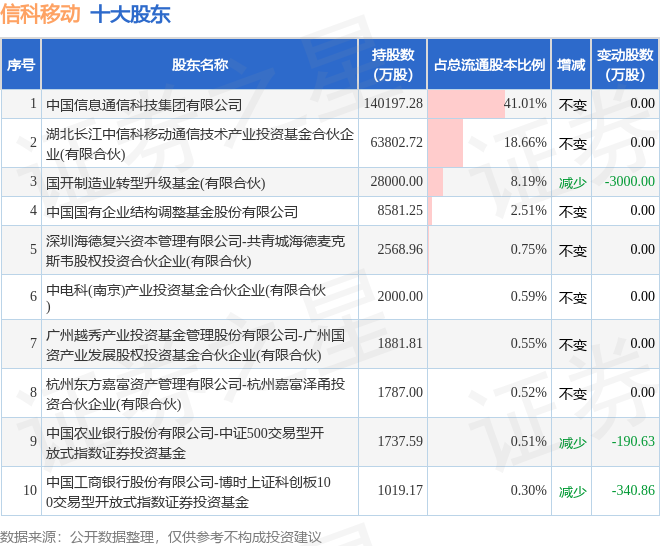Click row number 10
This screenshot has width=660, height=546.
30,490
